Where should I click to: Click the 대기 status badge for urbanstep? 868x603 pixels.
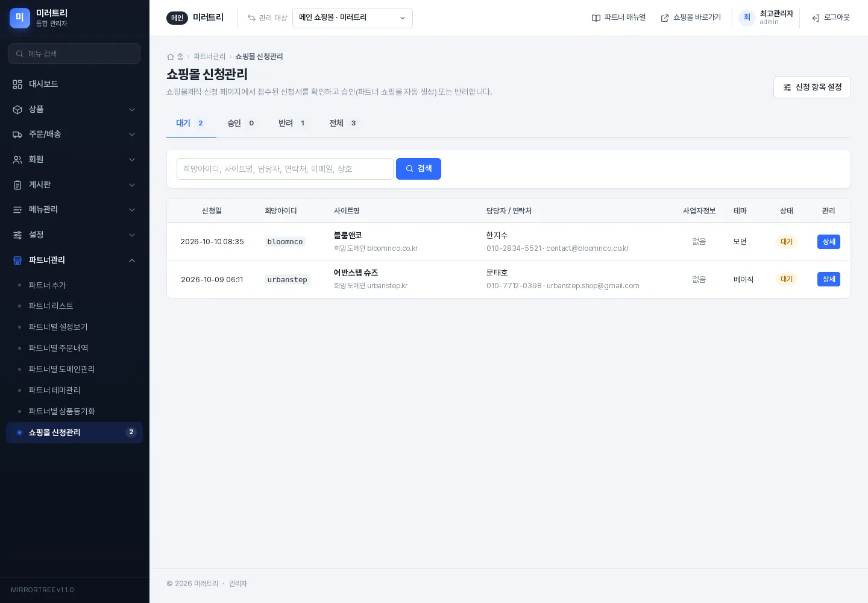click(x=787, y=279)
